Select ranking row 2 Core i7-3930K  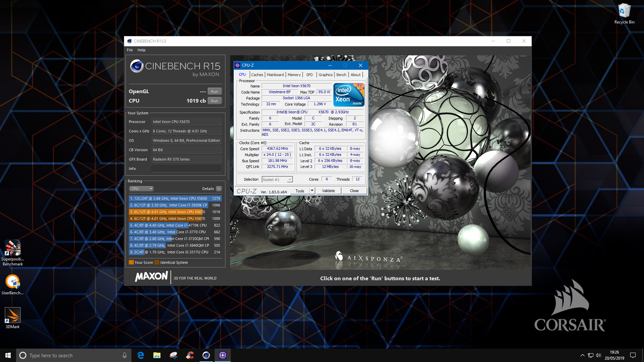[175, 205]
